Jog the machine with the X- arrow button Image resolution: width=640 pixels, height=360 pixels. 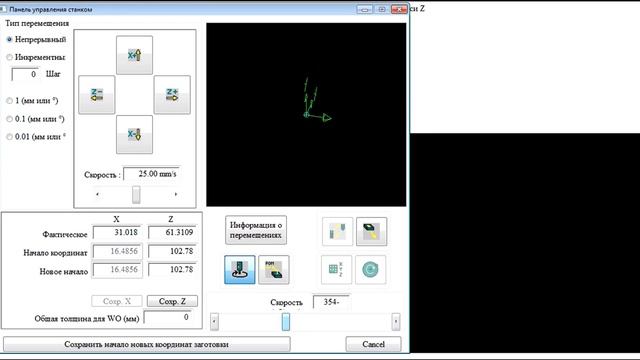point(134,134)
